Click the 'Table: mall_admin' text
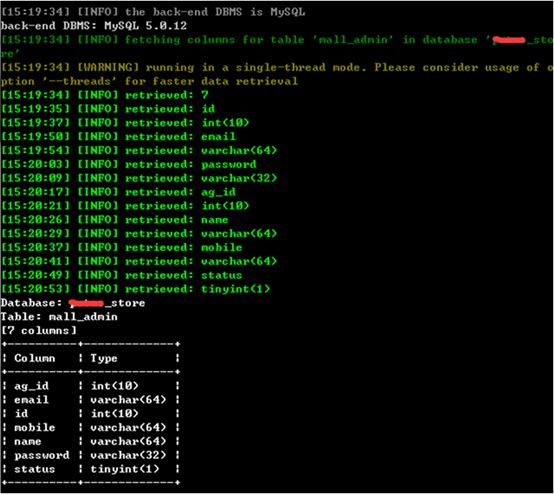This screenshot has height=494, width=554. (59, 317)
